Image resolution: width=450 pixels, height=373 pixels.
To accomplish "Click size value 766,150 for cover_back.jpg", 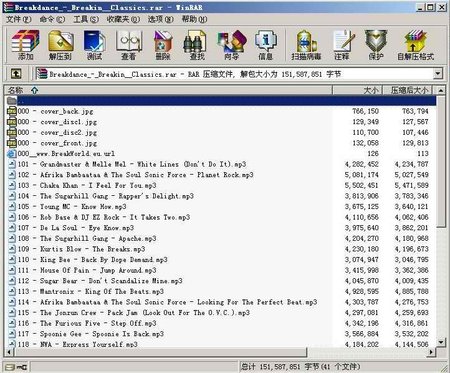I will [366, 111].
